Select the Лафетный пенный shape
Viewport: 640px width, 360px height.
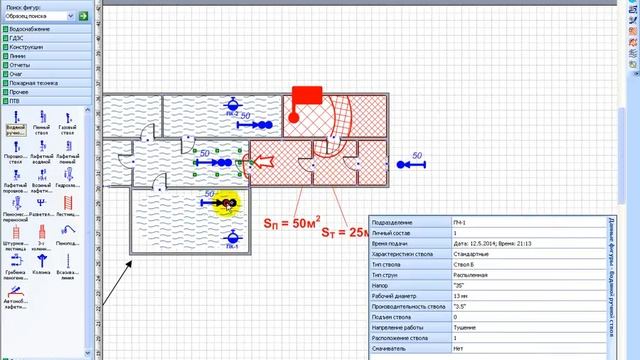[x=67, y=152]
